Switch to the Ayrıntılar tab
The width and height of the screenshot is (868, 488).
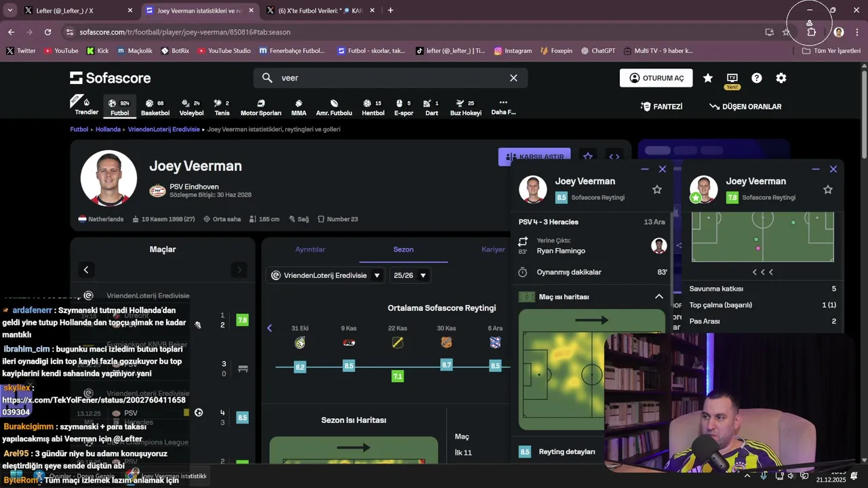point(310,249)
